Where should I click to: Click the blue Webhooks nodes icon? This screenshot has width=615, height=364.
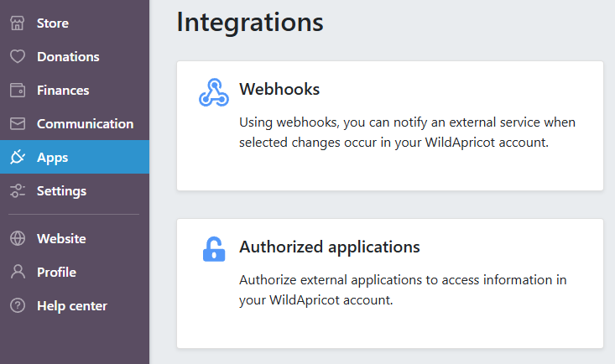[213, 92]
